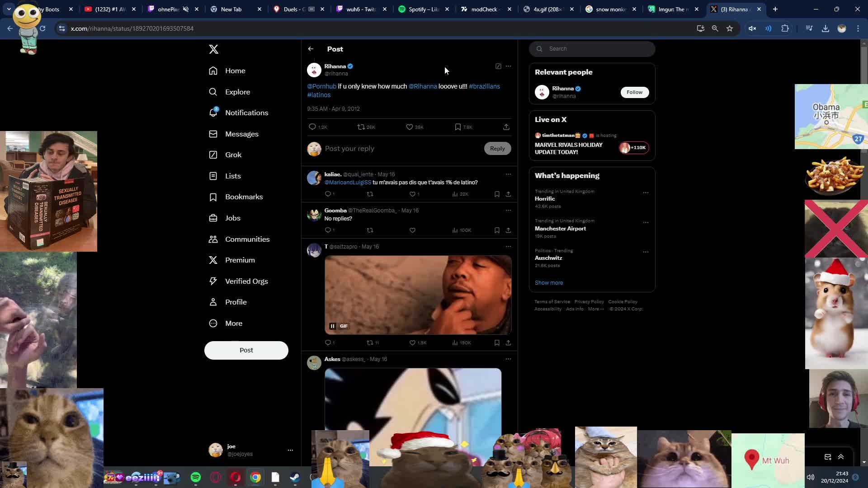Open the @Pornhub mention link
The width and height of the screenshot is (868, 488).
point(321,86)
